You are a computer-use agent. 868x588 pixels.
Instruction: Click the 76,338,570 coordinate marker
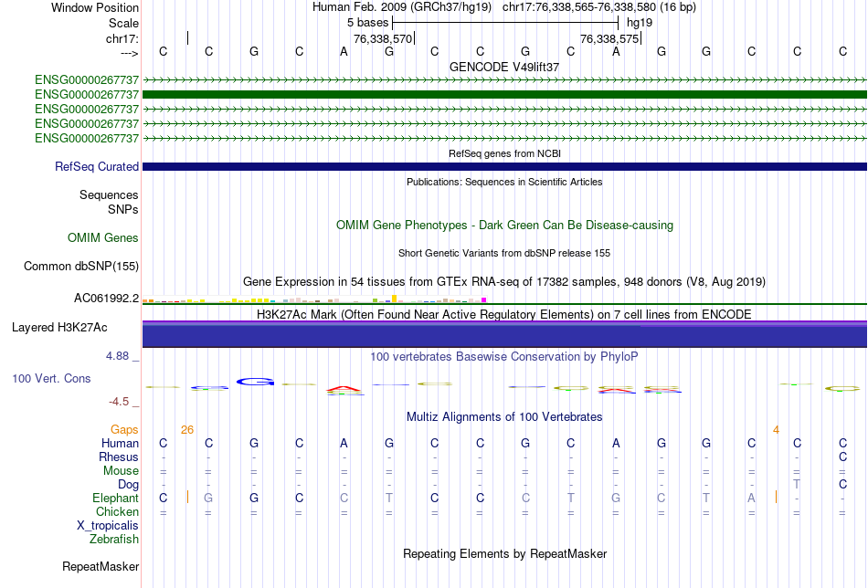coord(383,38)
